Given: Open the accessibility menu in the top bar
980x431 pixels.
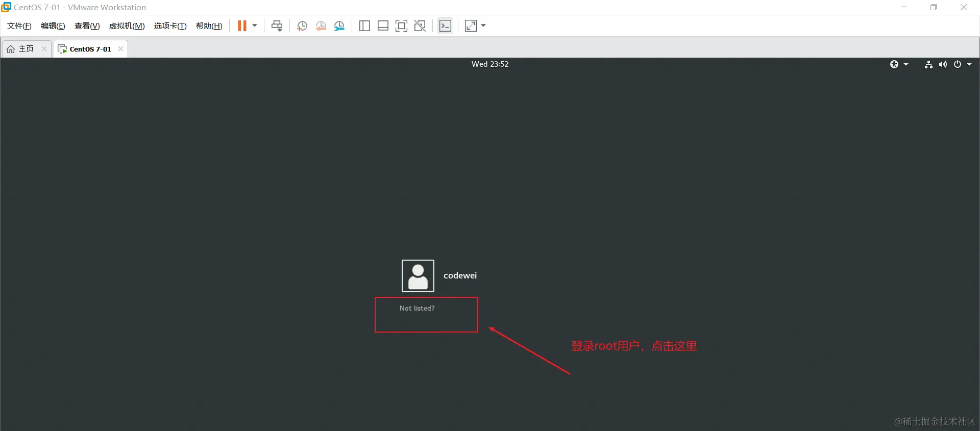Looking at the screenshot, I should coord(894,64).
